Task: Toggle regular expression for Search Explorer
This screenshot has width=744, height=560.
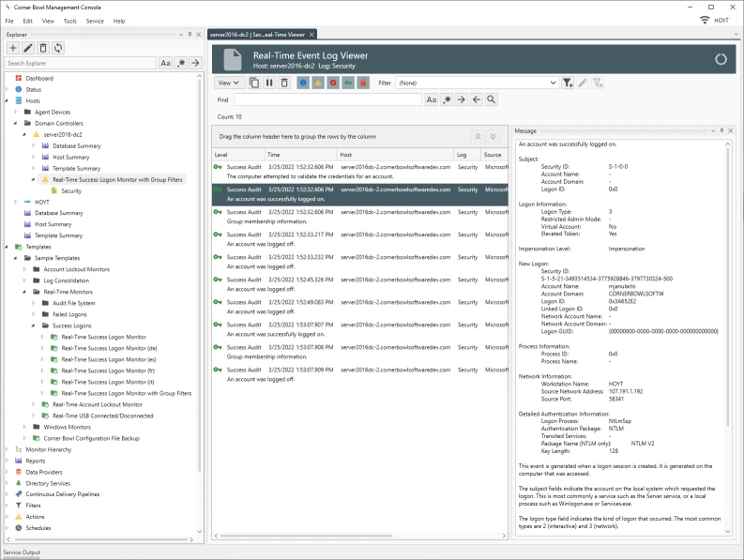Action: (181, 63)
